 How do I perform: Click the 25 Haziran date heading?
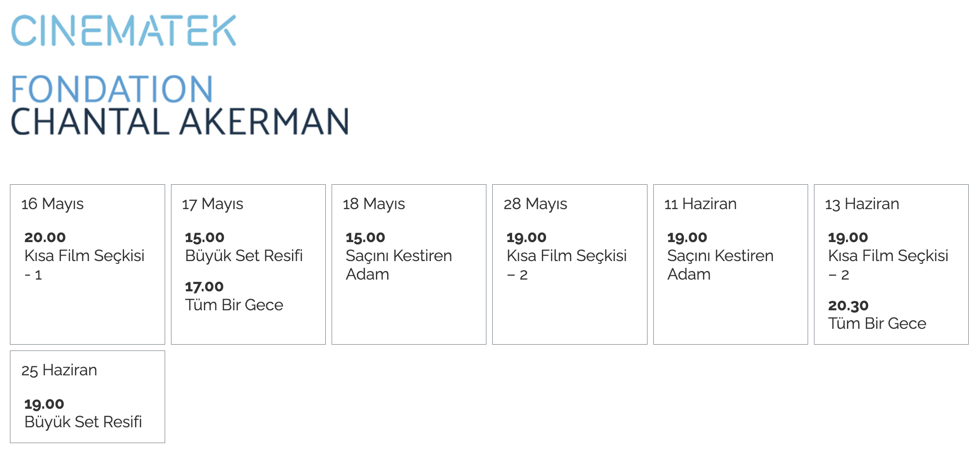(x=59, y=370)
